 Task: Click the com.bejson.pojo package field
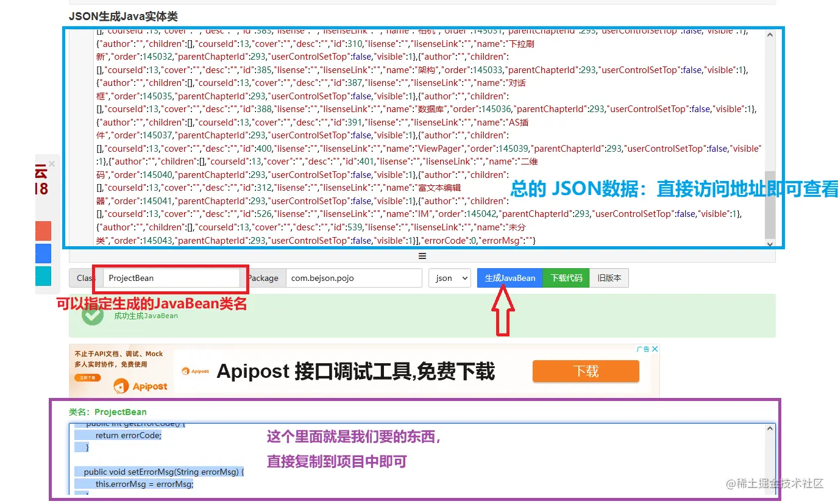coord(354,278)
